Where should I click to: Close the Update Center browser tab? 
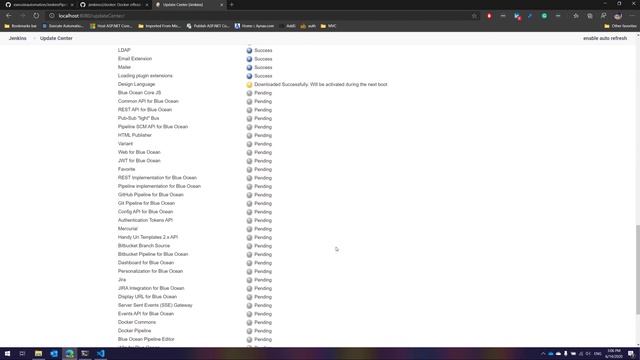coord(222,4)
